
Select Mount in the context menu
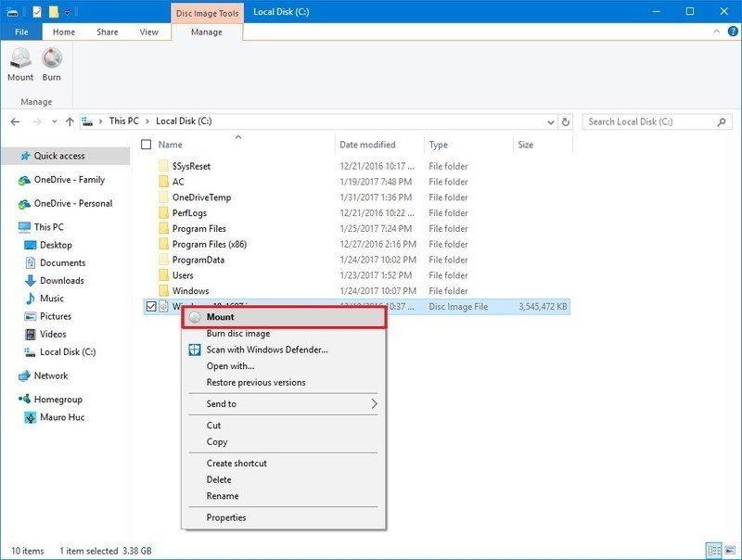(221, 317)
